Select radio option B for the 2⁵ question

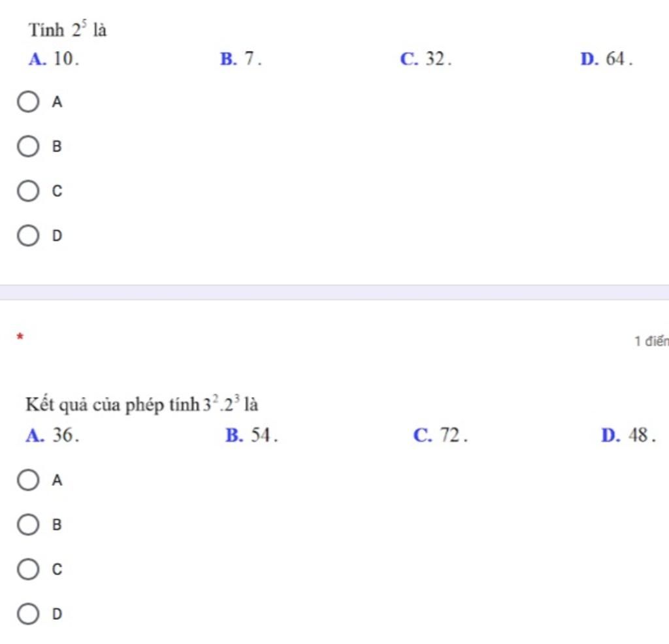coord(28,146)
